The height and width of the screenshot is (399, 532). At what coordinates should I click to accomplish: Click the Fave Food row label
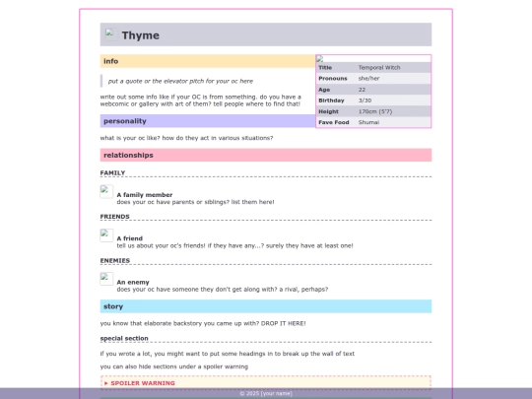coord(334,122)
